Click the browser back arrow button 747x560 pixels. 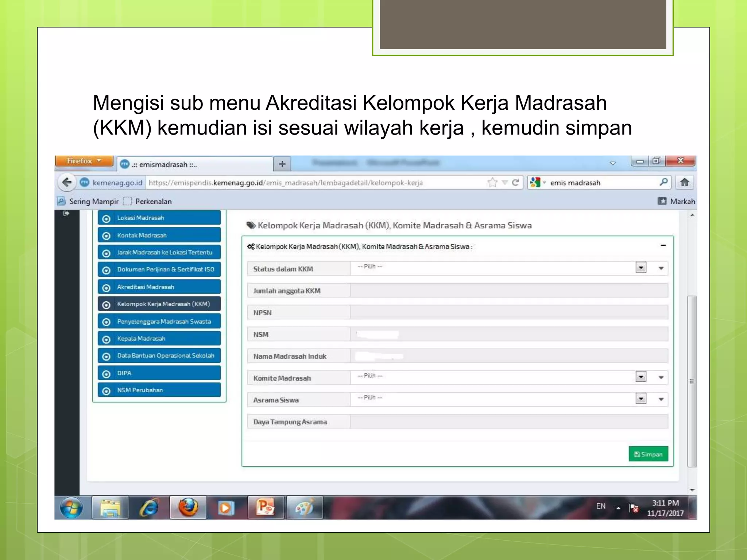click(67, 182)
